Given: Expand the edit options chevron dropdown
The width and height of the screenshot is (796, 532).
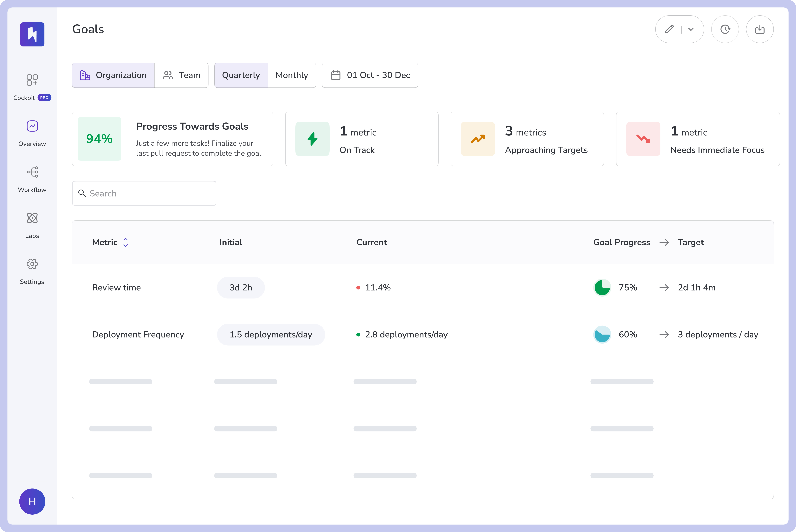Looking at the screenshot, I should 691,29.
